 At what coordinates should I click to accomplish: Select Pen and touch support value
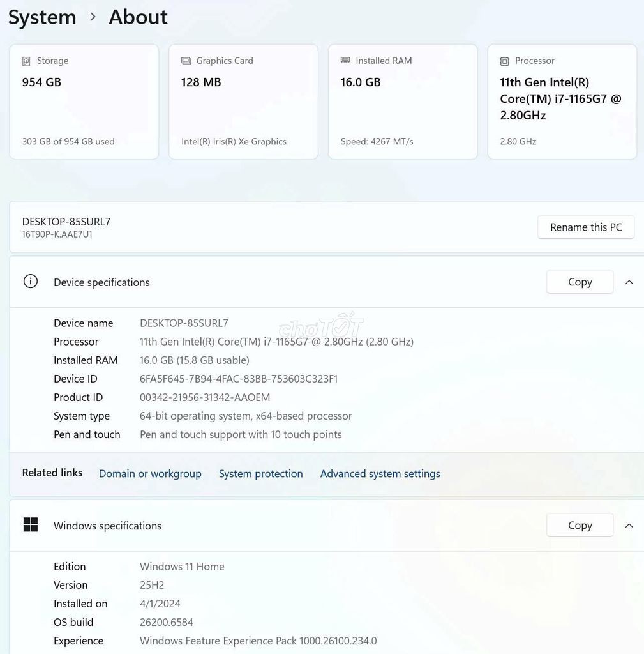coord(241,434)
